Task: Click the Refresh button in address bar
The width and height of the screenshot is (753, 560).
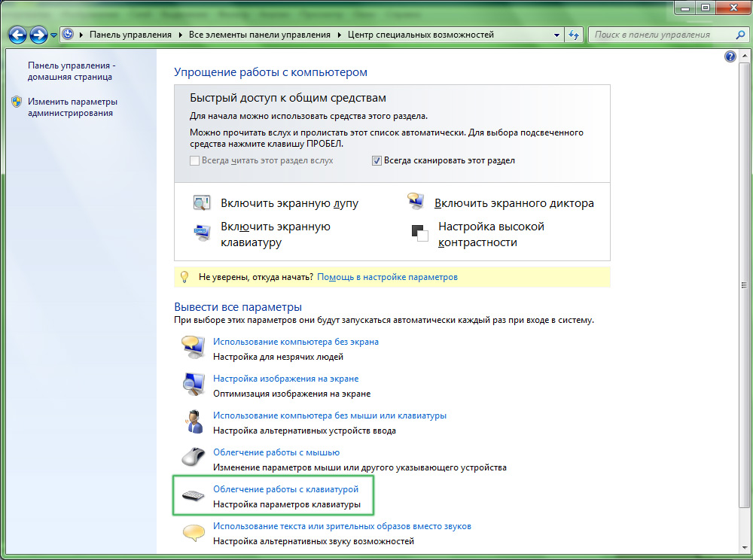Action: click(573, 35)
